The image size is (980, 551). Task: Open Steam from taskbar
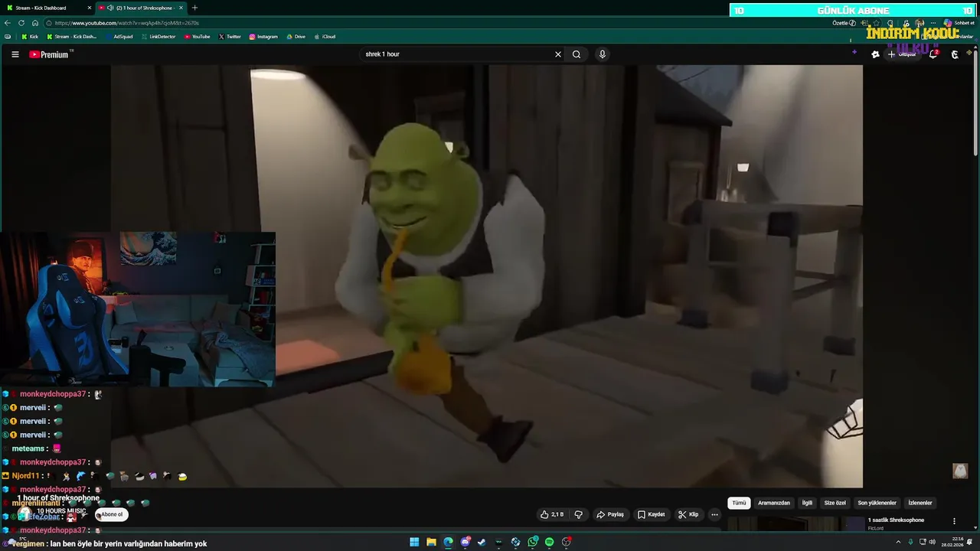482,542
